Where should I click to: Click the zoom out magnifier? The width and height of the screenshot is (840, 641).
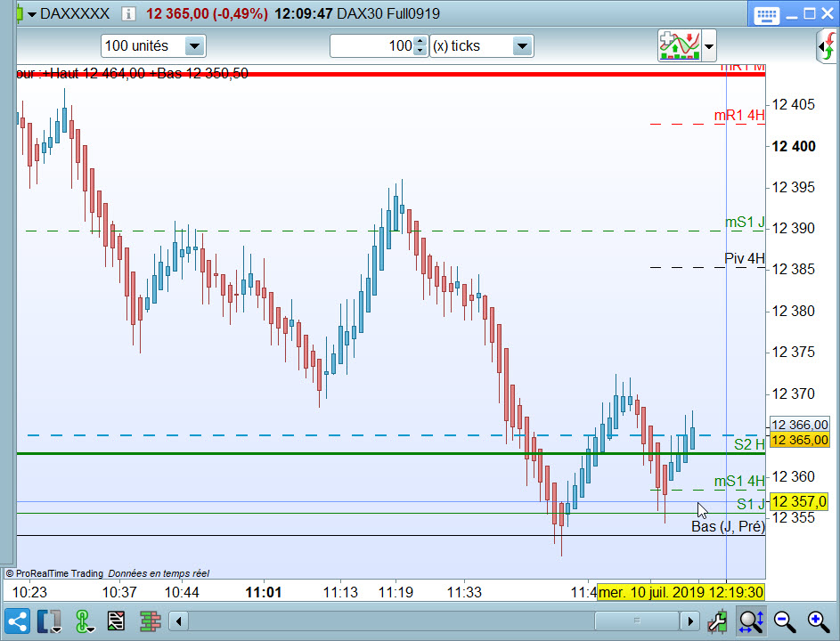(784, 621)
